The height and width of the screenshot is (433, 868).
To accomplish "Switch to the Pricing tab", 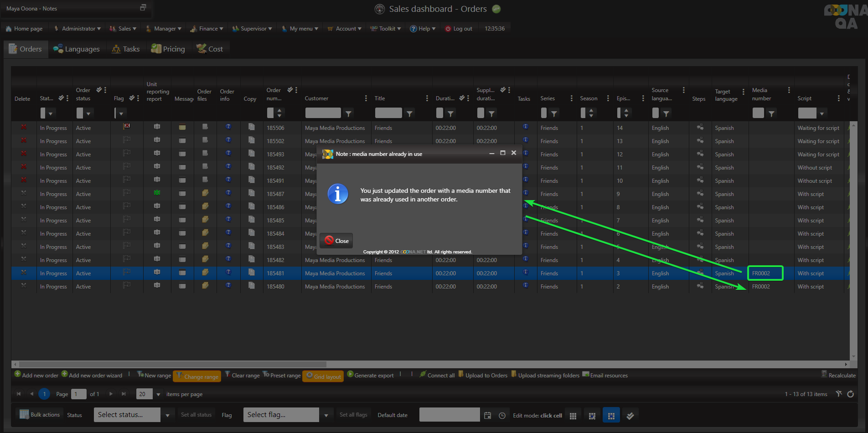I will [x=168, y=49].
